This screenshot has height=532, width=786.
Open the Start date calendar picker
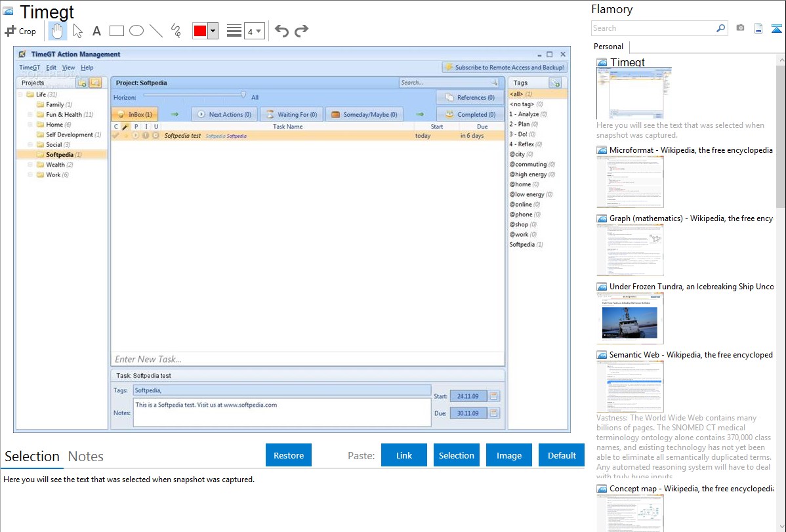coord(494,396)
